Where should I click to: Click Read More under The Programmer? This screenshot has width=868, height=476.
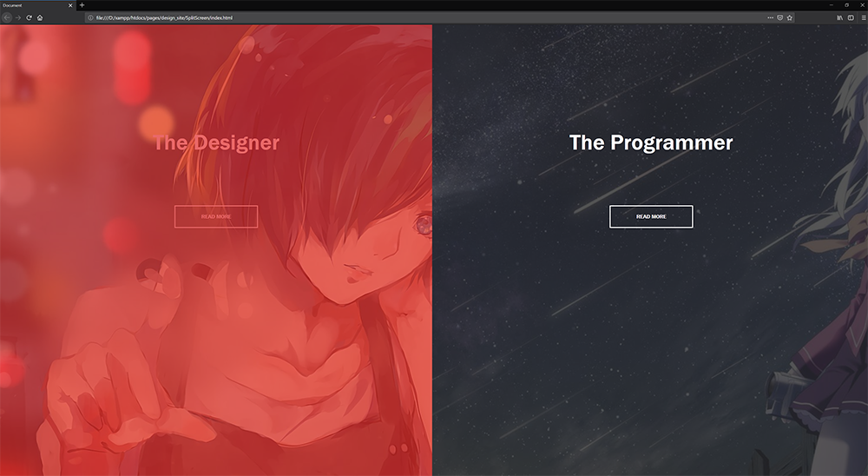[x=651, y=216]
